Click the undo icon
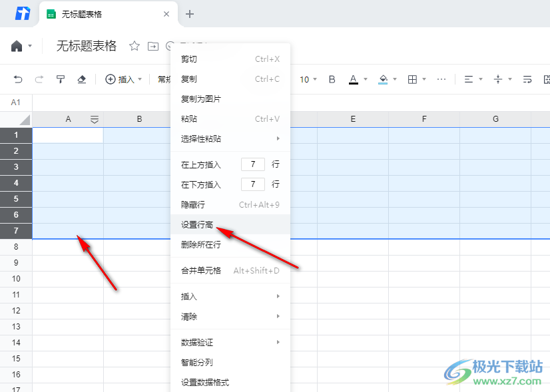This screenshot has width=550, height=392. [18, 80]
